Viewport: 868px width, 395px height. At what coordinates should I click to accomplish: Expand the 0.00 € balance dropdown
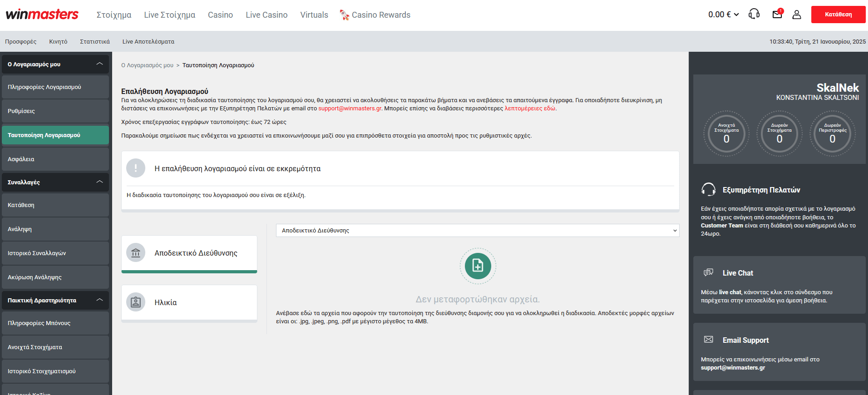[723, 15]
